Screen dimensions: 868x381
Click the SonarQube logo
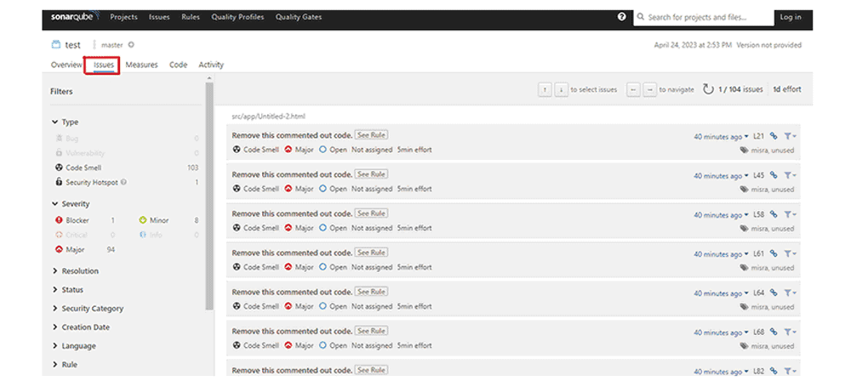pyautogui.click(x=74, y=17)
